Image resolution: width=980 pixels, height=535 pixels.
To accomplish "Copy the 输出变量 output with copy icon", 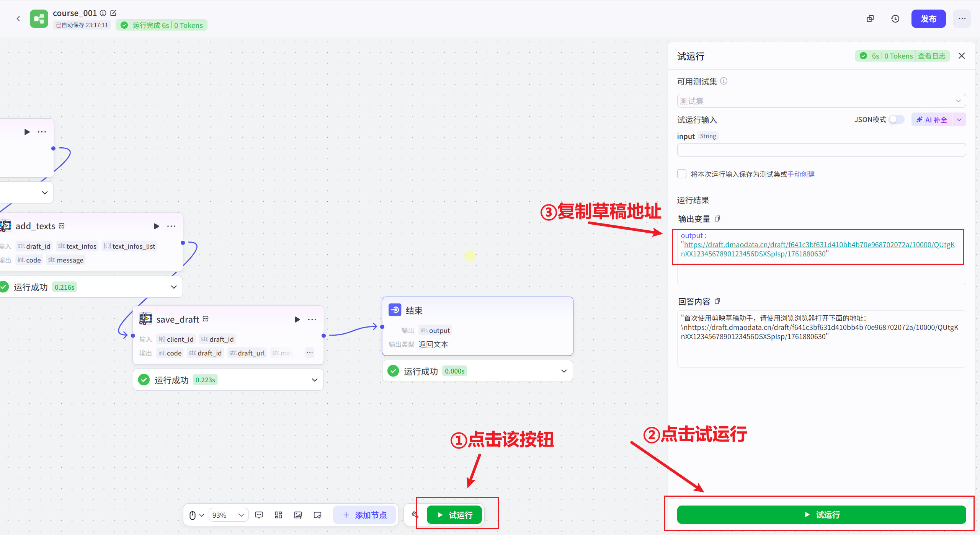I will (x=718, y=219).
